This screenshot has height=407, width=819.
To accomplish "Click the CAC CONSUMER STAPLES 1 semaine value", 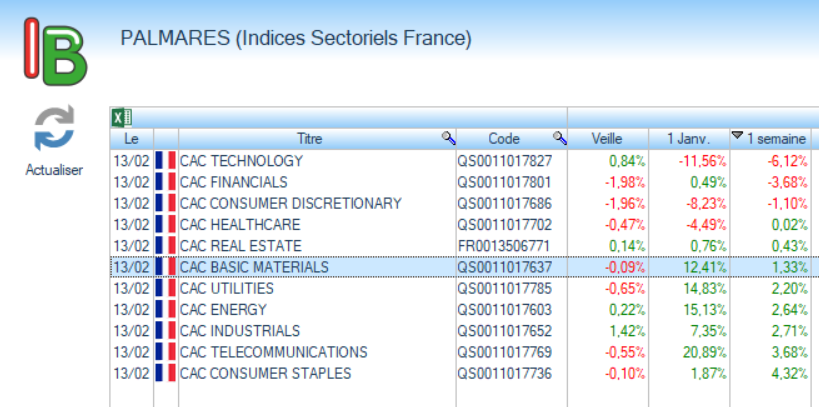I will [x=786, y=373].
